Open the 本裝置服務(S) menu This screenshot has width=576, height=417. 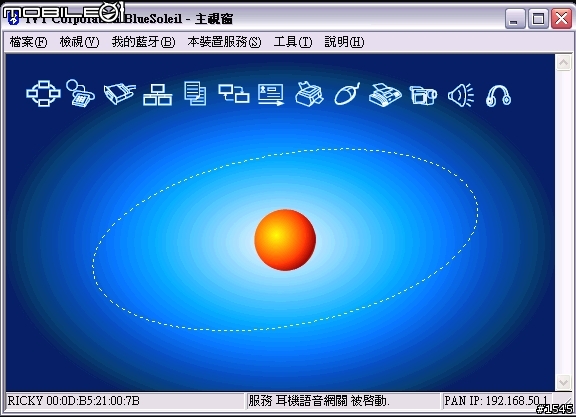[x=224, y=42]
